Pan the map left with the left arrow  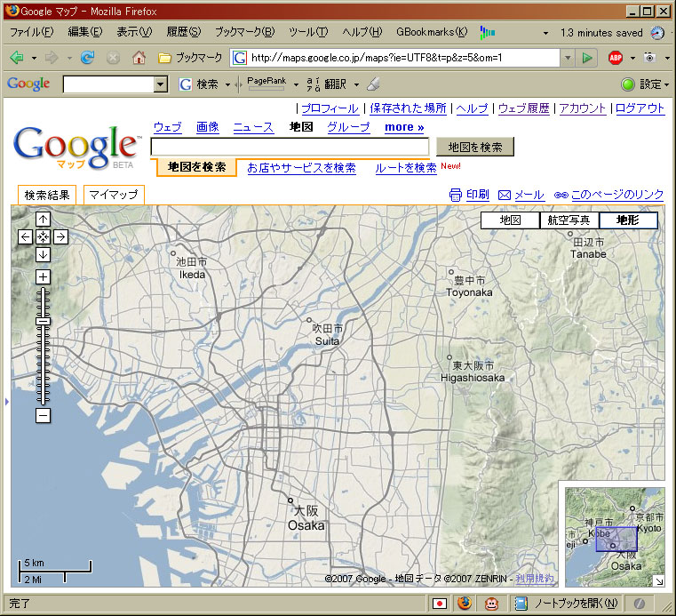coord(25,236)
